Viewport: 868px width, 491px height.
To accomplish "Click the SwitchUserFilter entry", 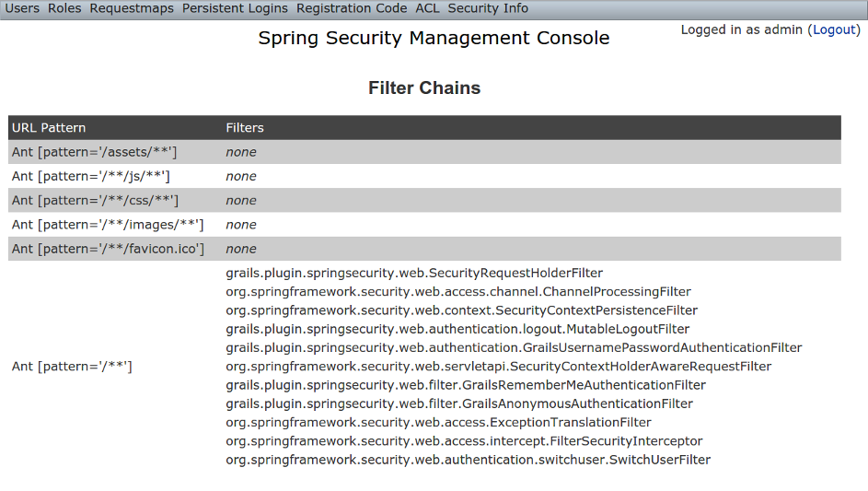I will 468,460.
